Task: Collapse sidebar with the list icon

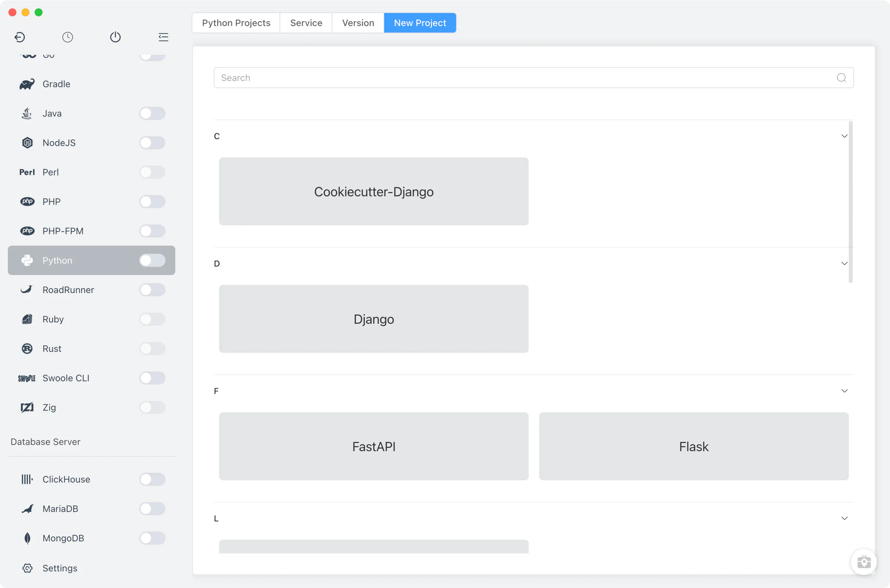Action: 163,37
